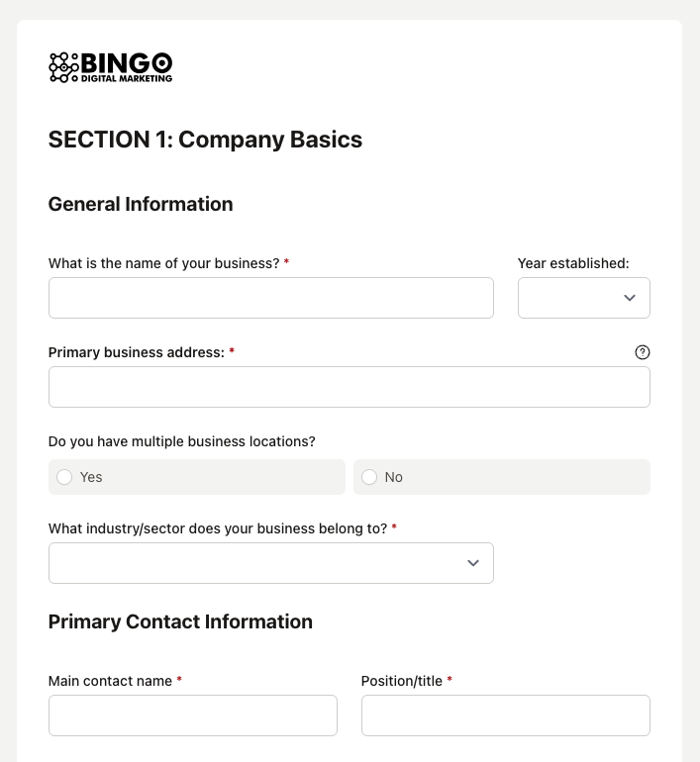Image resolution: width=700 pixels, height=762 pixels.
Task: Select the No radio button circle
Action: [x=369, y=477]
